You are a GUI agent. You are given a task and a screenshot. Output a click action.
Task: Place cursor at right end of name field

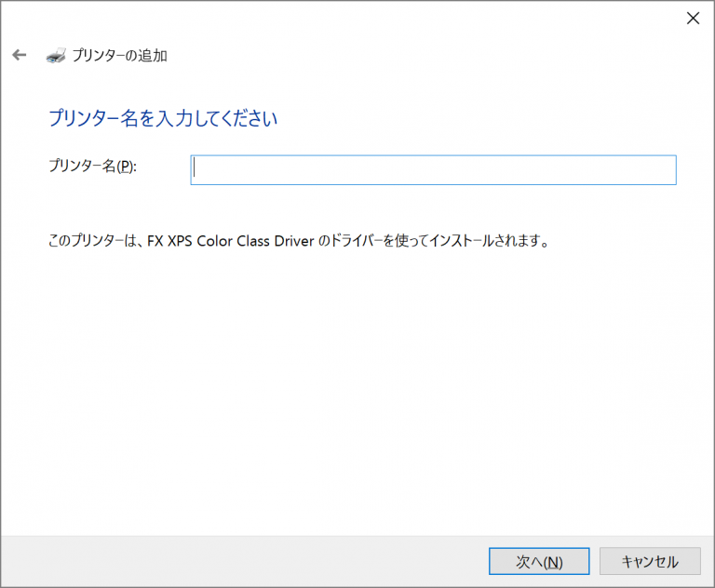pos(668,170)
